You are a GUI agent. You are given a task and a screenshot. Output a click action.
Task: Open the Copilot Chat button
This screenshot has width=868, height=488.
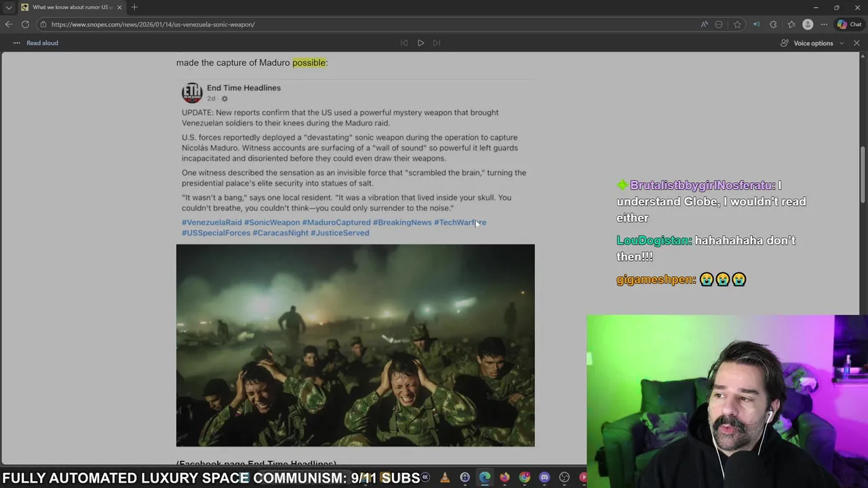[x=849, y=24]
